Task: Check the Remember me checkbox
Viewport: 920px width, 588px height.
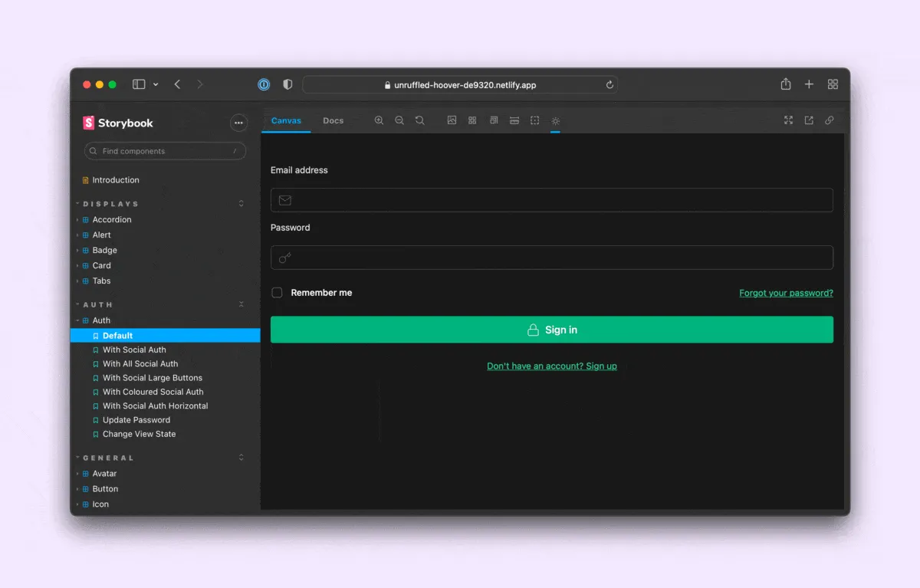Action: tap(277, 293)
